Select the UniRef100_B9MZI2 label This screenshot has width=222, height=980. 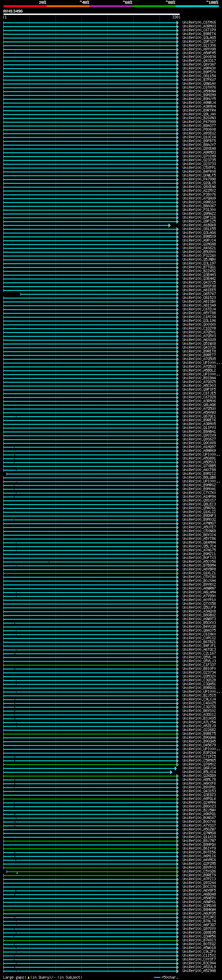coord(199,473)
